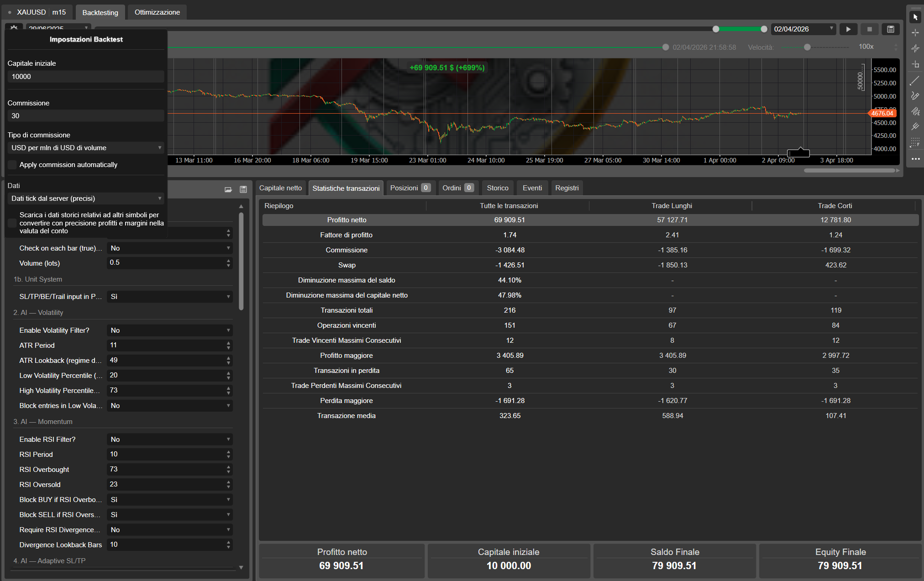Select the Fibonacci retracement tool
The width and height of the screenshot is (924, 581).
tap(915, 142)
